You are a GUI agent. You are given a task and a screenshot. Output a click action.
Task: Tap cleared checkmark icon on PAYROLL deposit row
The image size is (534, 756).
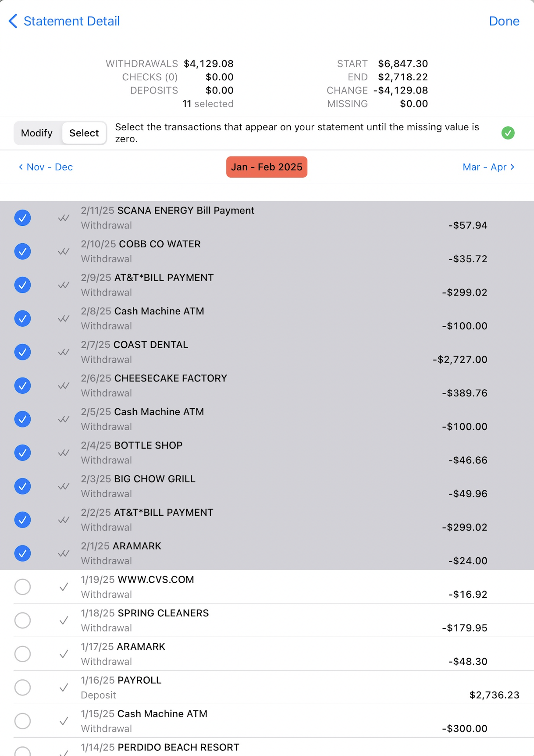tap(64, 688)
